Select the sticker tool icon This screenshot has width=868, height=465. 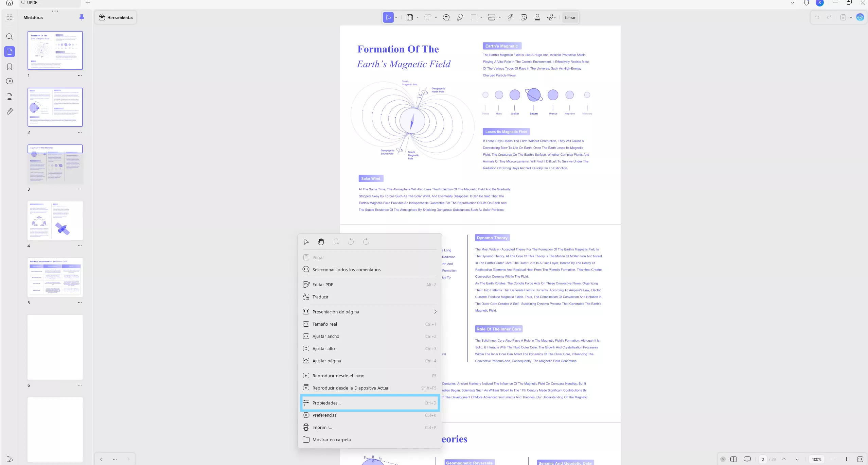(x=524, y=17)
